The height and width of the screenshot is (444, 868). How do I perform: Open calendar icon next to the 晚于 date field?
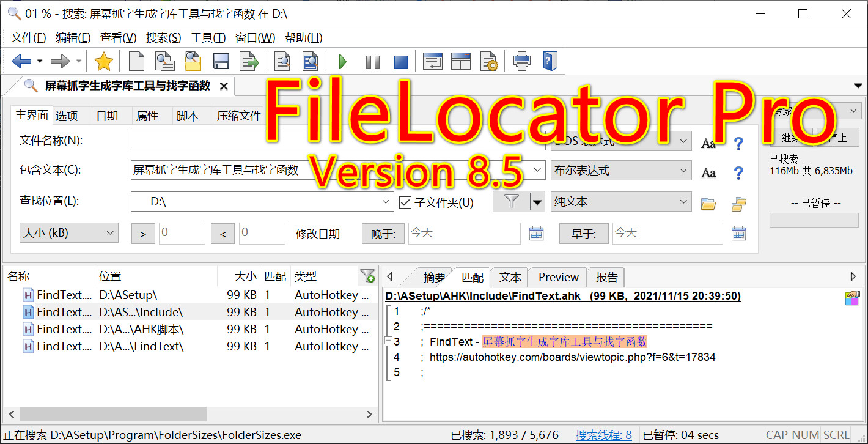pyautogui.click(x=536, y=233)
